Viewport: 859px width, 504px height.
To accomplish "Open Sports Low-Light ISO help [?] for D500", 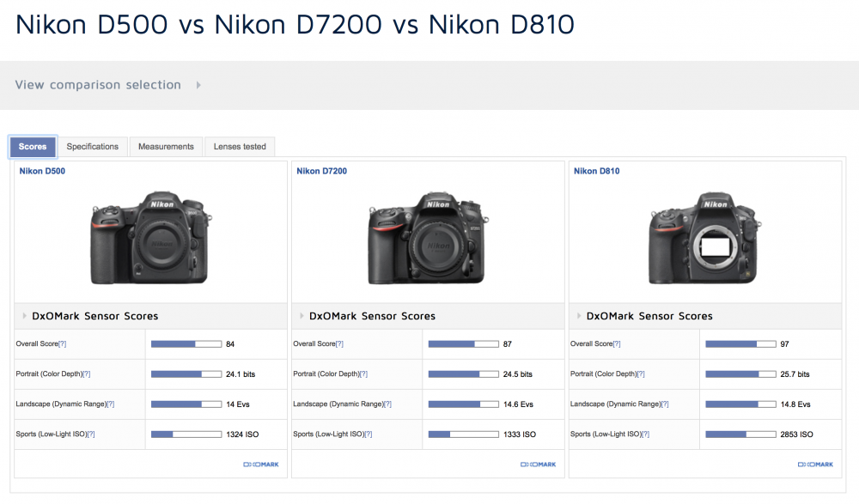I will 91,434.
